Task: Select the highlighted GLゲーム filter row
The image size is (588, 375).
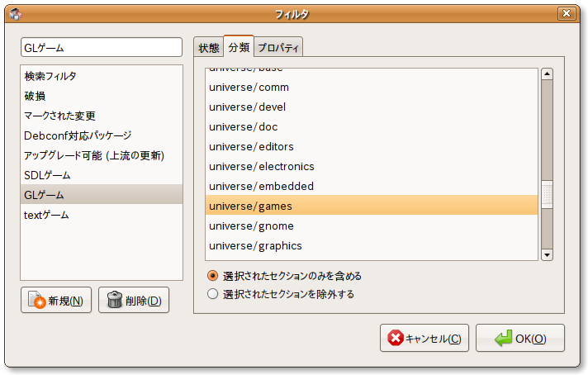Action: (102, 195)
